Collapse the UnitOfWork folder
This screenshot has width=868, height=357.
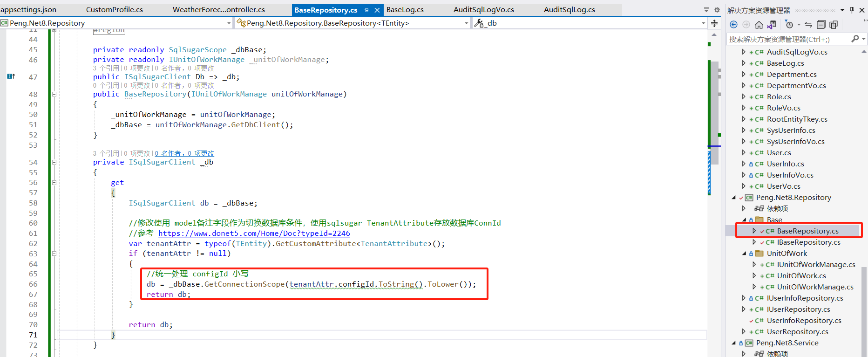[744, 254]
